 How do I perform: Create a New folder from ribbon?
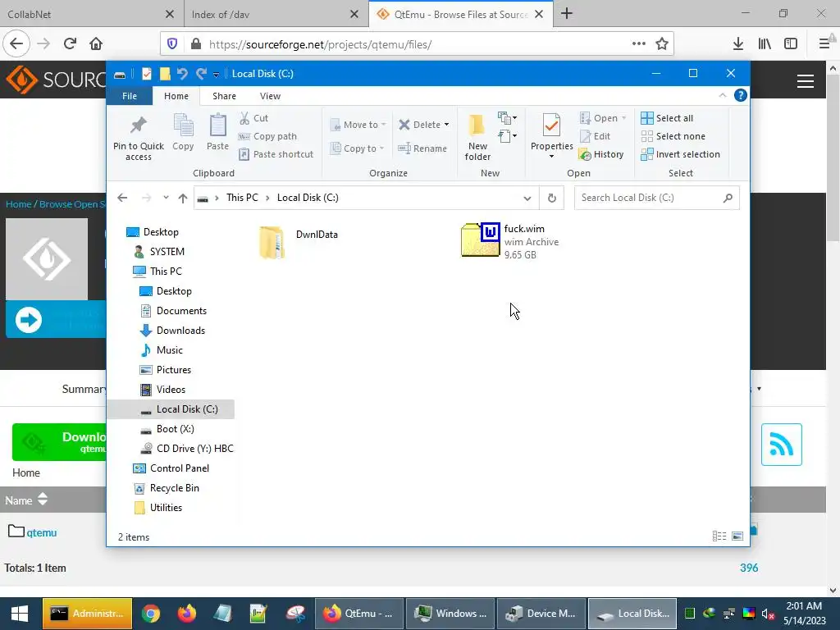click(x=477, y=137)
